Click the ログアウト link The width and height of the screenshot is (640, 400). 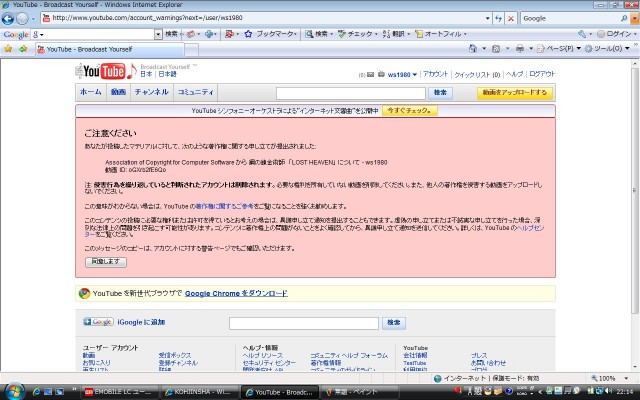[542, 74]
